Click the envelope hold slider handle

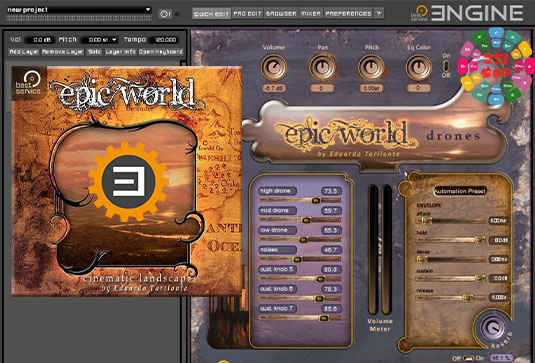click(x=480, y=240)
